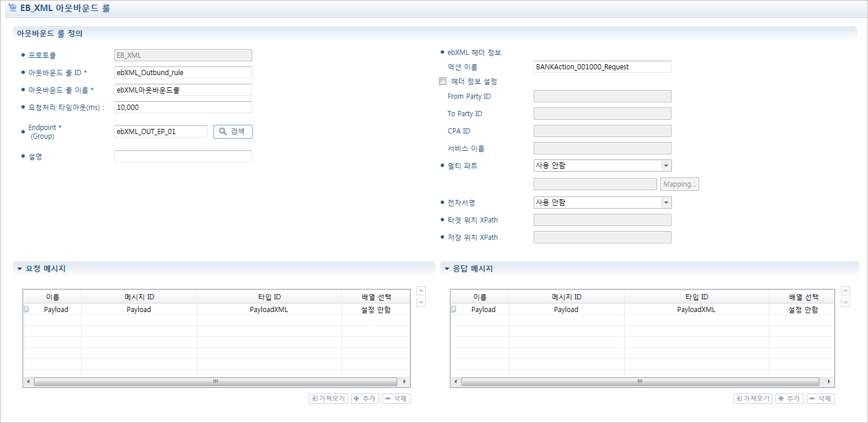Select the 액션 이름 field containing BANKAction_001000_Request

[x=602, y=66]
